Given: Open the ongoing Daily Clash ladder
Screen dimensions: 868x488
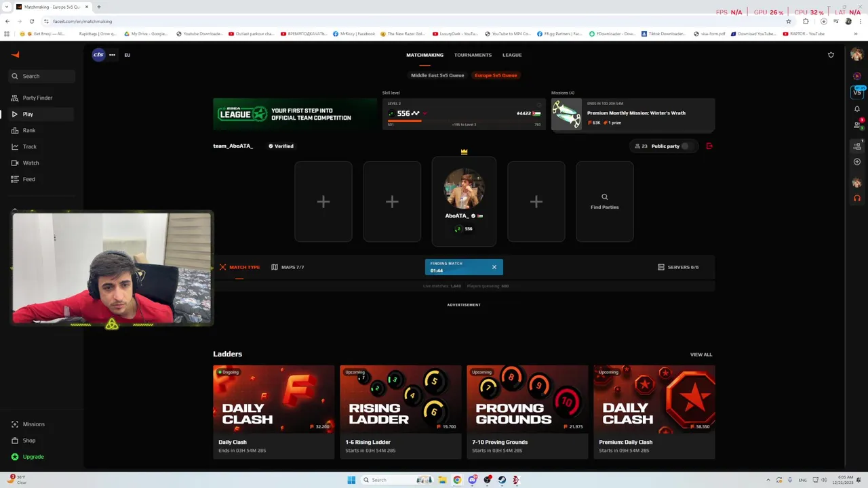Looking at the screenshot, I should click(x=273, y=412).
